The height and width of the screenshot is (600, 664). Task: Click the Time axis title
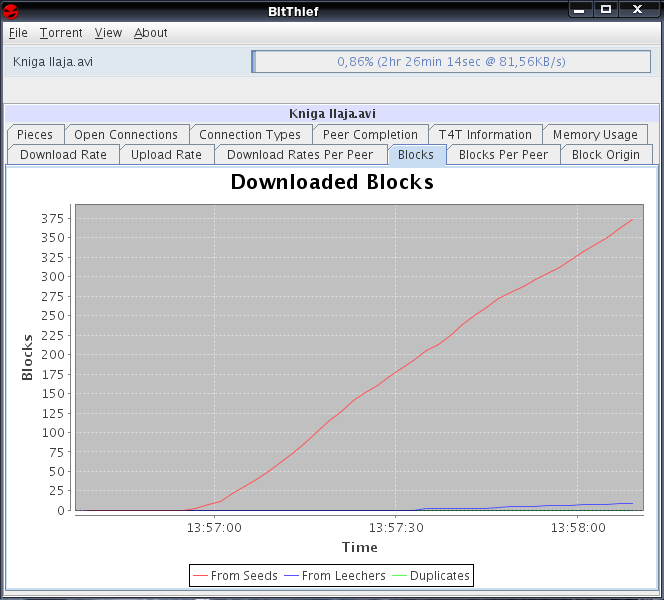click(x=360, y=547)
